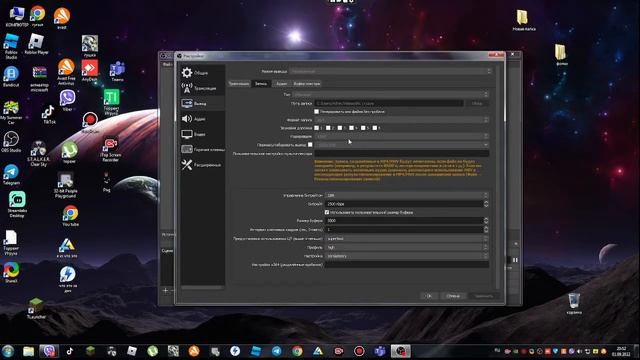Confirm settings with the OK button
640x360 pixels.
[x=429, y=296]
